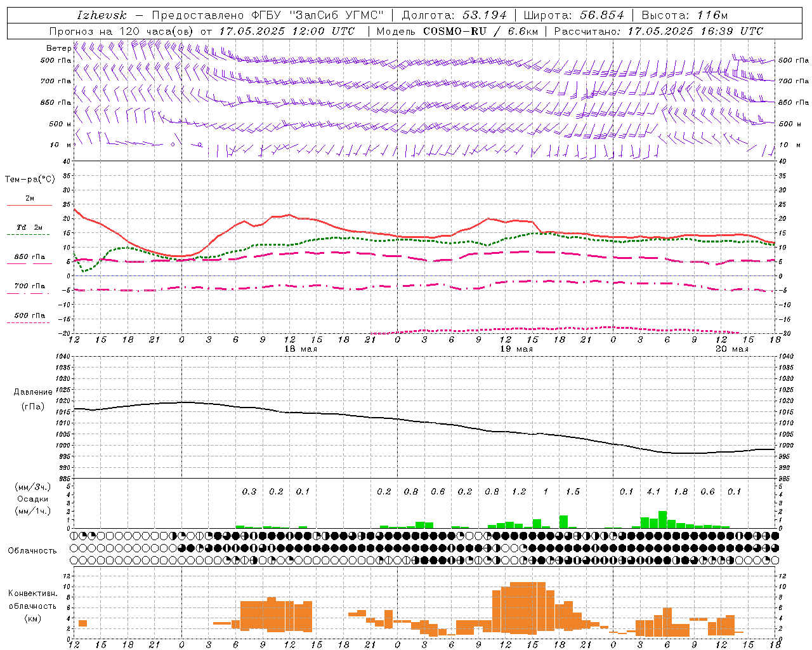
Task: Click the "18 мая" date label
Action: click(301, 349)
